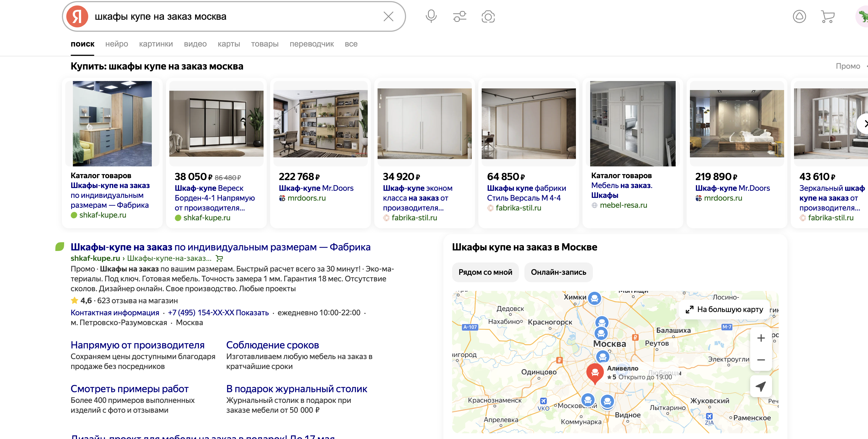Click the blue map pin above Москва label
Screen dimensions: 868x439
click(x=601, y=334)
